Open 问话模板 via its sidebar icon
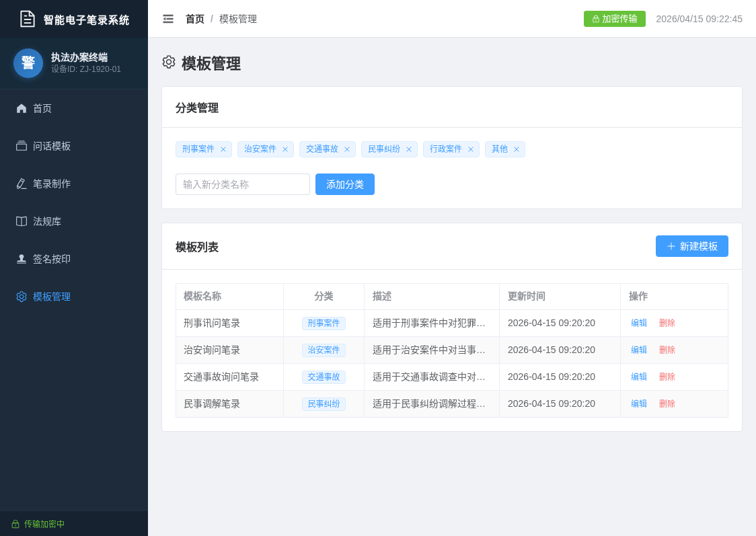This screenshot has height=536, width=756. pyautogui.click(x=22, y=146)
